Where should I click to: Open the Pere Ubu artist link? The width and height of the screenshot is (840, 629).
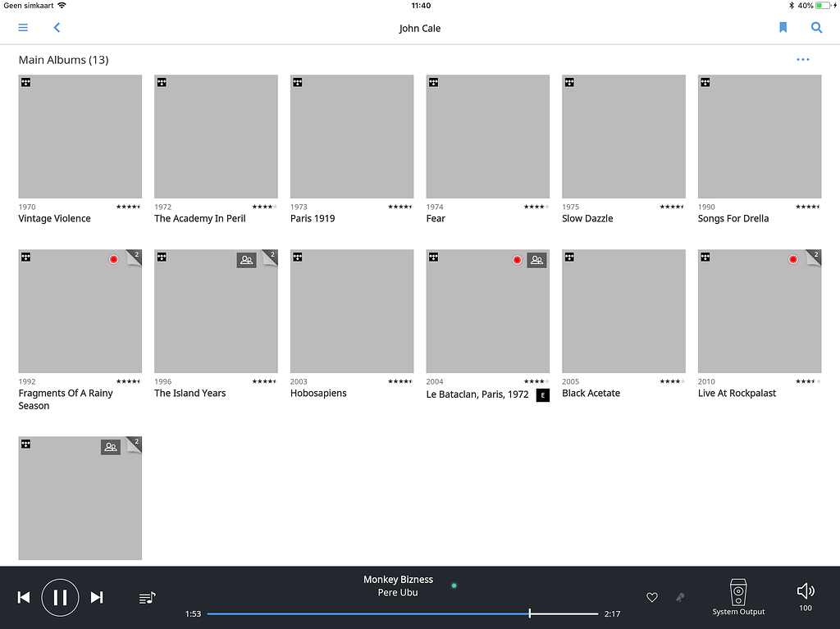[398, 592]
